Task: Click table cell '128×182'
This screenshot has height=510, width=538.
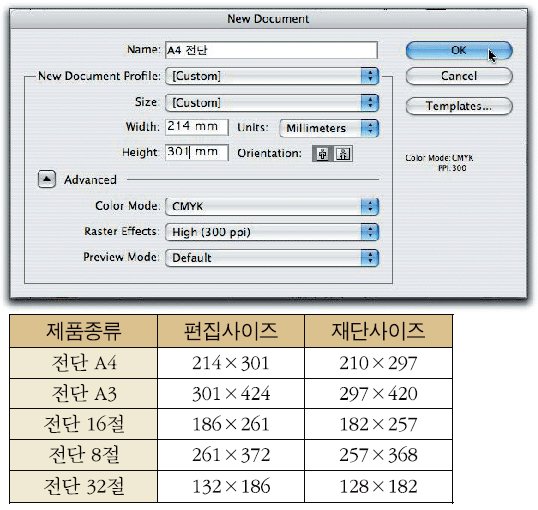Action: [378, 486]
